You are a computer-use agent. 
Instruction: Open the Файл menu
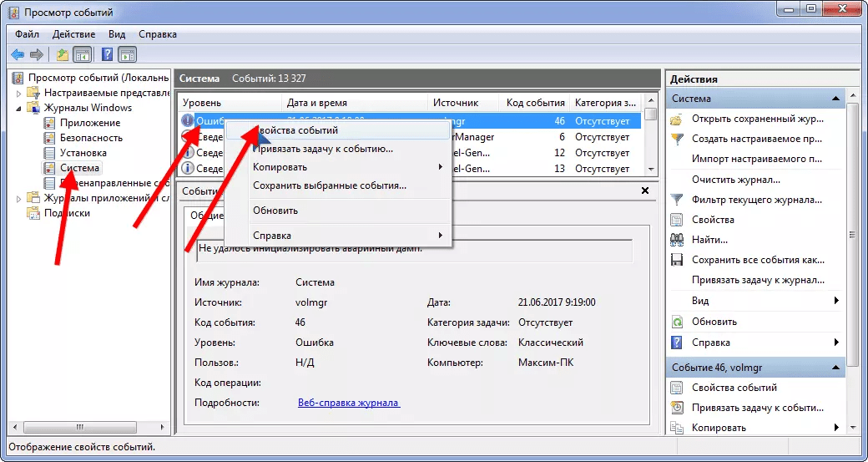coord(27,34)
